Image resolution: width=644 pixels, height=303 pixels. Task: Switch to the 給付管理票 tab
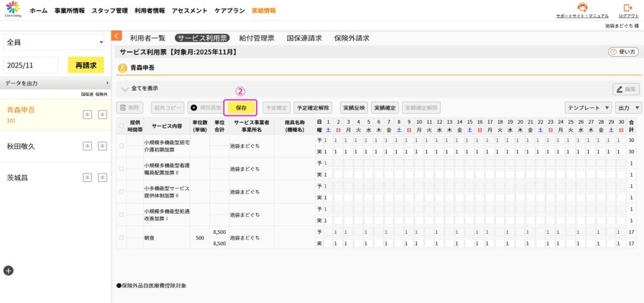pos(257,38)
